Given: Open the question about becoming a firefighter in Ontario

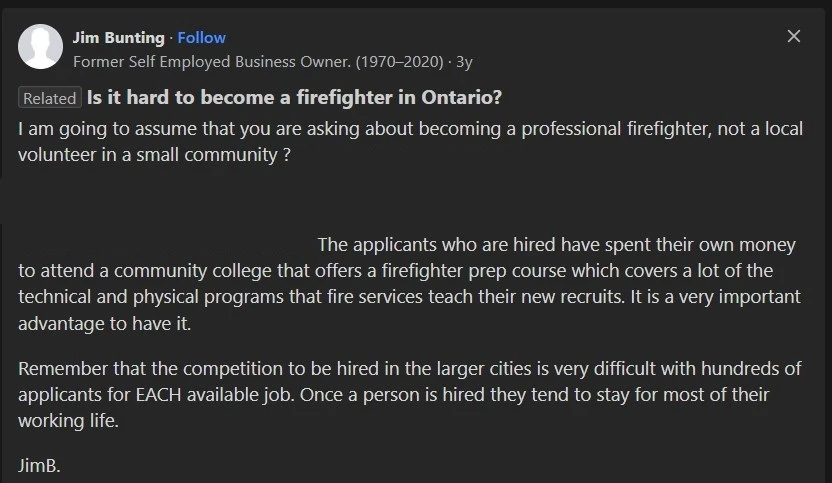Looking at the screenshot, I should tap(294, 97).
